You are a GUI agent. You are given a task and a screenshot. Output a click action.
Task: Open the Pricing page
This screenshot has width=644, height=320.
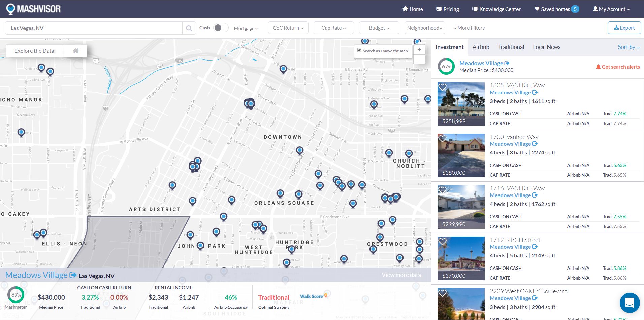(x=448, y=9)
